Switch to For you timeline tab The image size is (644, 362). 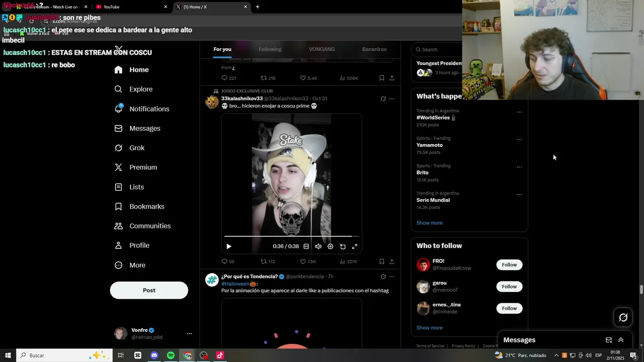222,49
